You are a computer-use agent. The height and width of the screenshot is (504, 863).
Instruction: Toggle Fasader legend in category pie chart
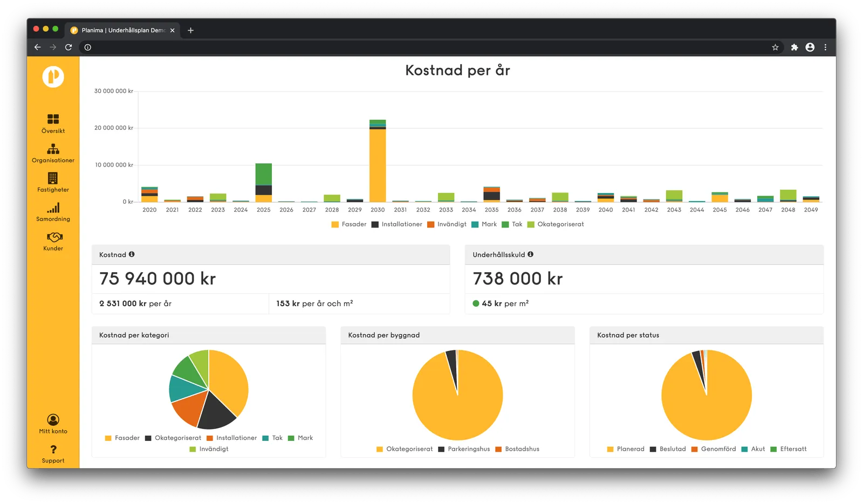click(x=122, y=438)
